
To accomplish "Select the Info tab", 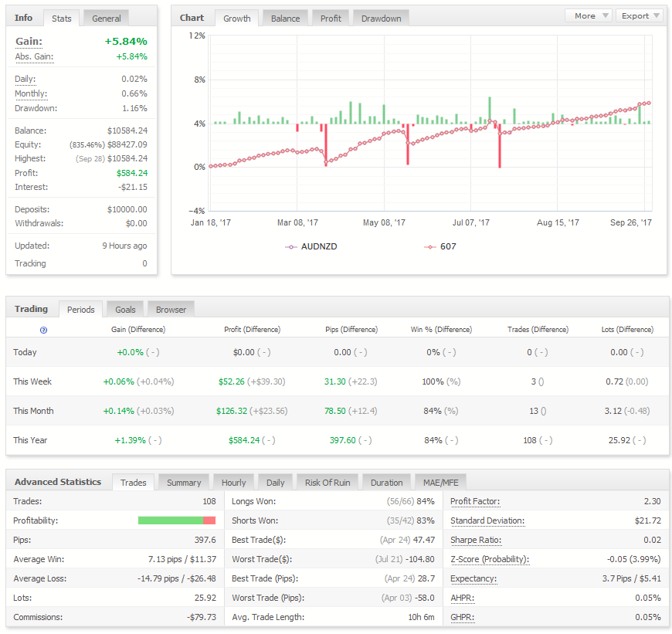I will pyautogui.click(x=24, y=18).
